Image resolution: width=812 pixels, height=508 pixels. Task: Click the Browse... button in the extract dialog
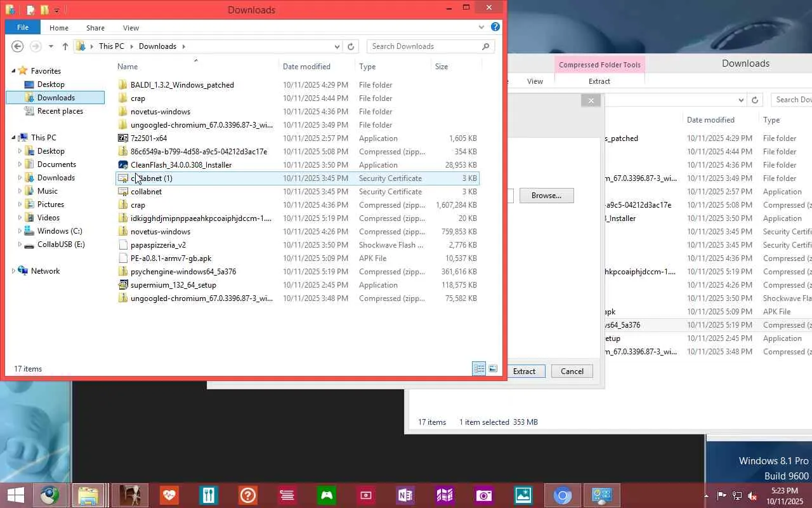pyautogui.click(x=547, y=196)
